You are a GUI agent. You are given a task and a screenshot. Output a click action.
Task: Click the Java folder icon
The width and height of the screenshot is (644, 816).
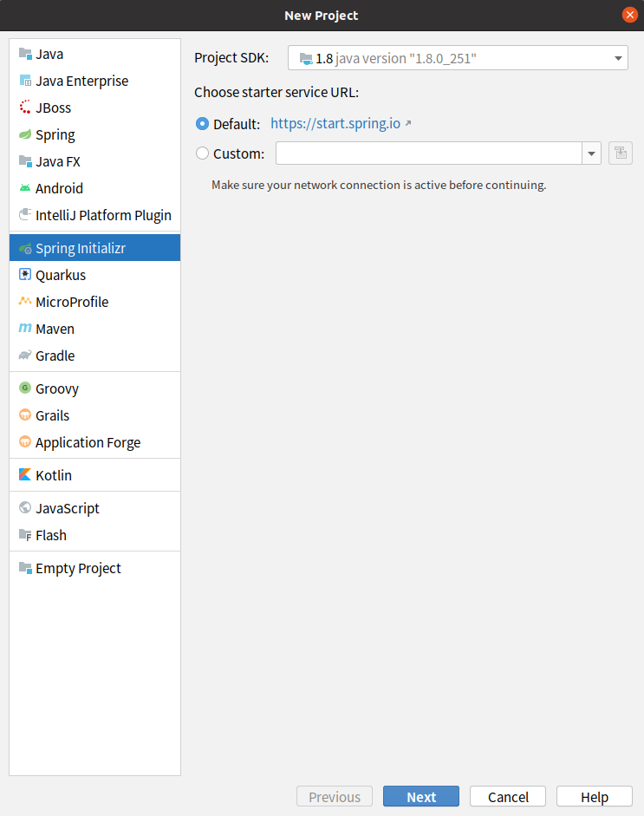click(25, 54)
